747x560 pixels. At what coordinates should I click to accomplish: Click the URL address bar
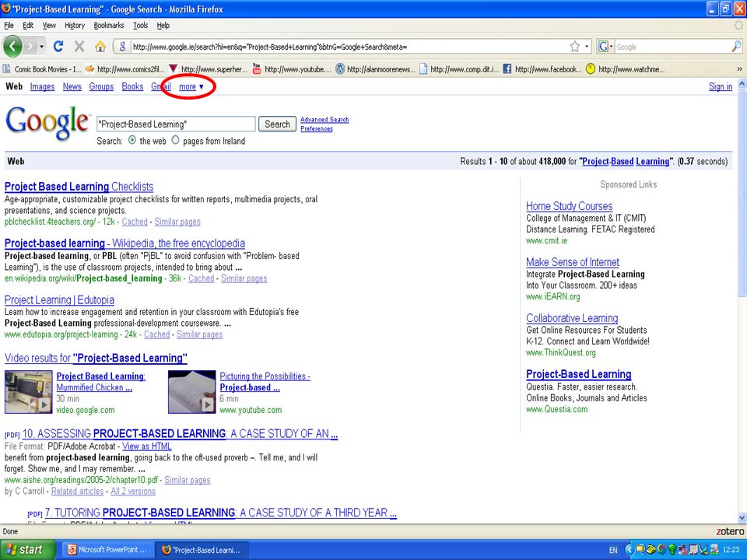(351, 47)
